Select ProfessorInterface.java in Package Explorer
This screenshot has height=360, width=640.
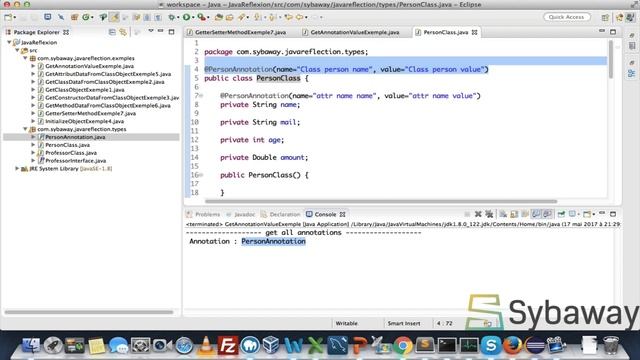click(x=76, y=160)
